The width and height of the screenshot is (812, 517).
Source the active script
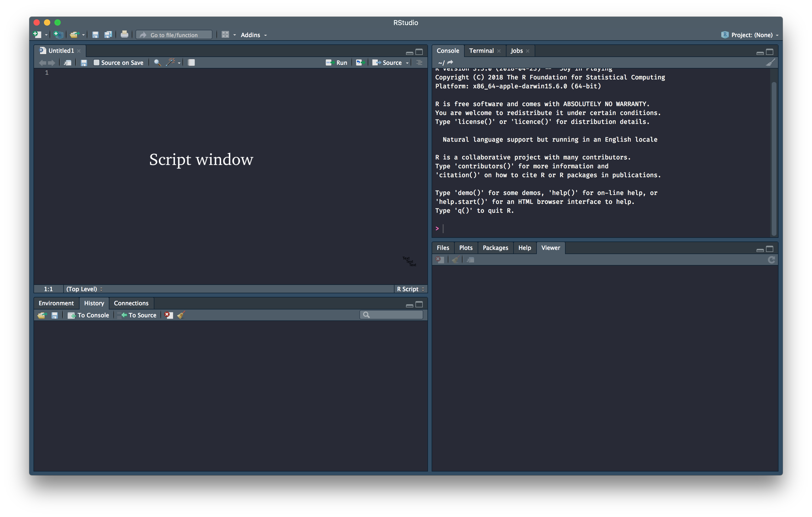[x=387, y=63]
